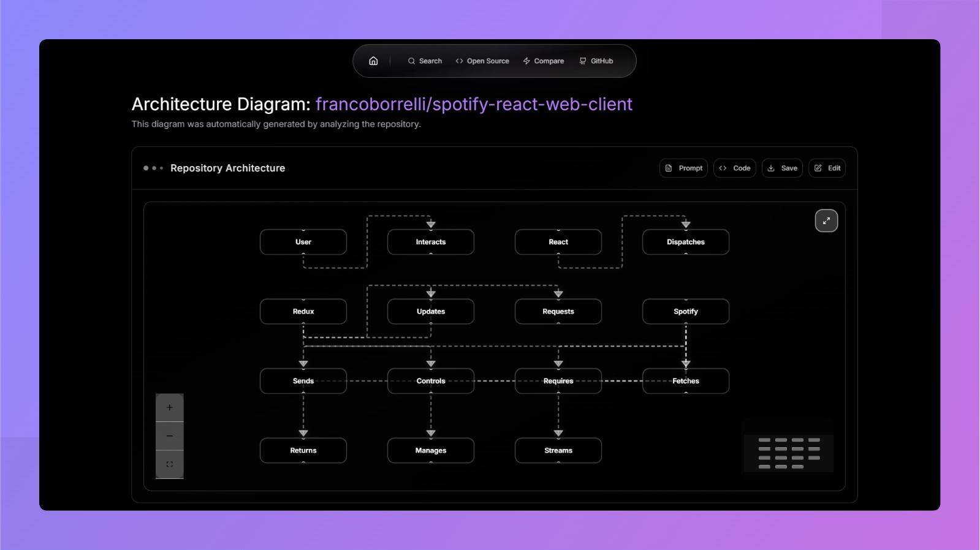This screenshot has width=980, height=550.
Task: Select the Spotify node
Action: click(685, 312)
